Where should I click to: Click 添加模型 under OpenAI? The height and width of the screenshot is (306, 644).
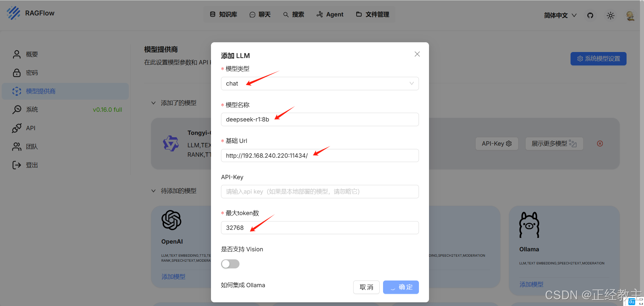(x=173, y=277)
